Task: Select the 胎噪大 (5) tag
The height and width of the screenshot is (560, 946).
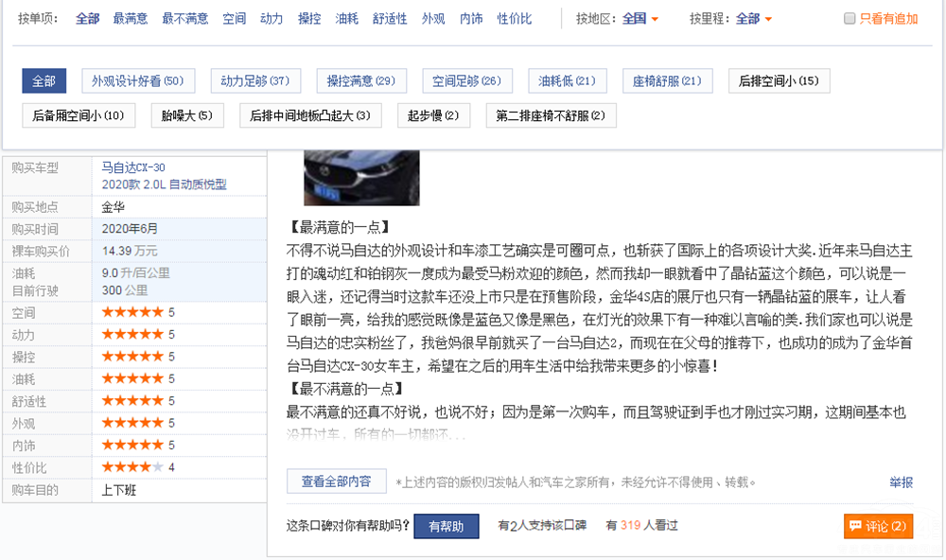Action: (186, 115)
